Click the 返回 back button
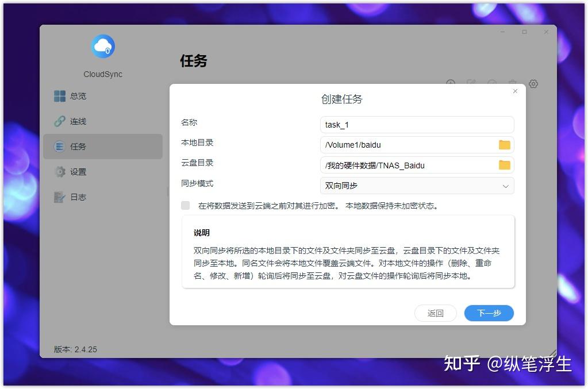588x389 pixels. tap(436, 313)
